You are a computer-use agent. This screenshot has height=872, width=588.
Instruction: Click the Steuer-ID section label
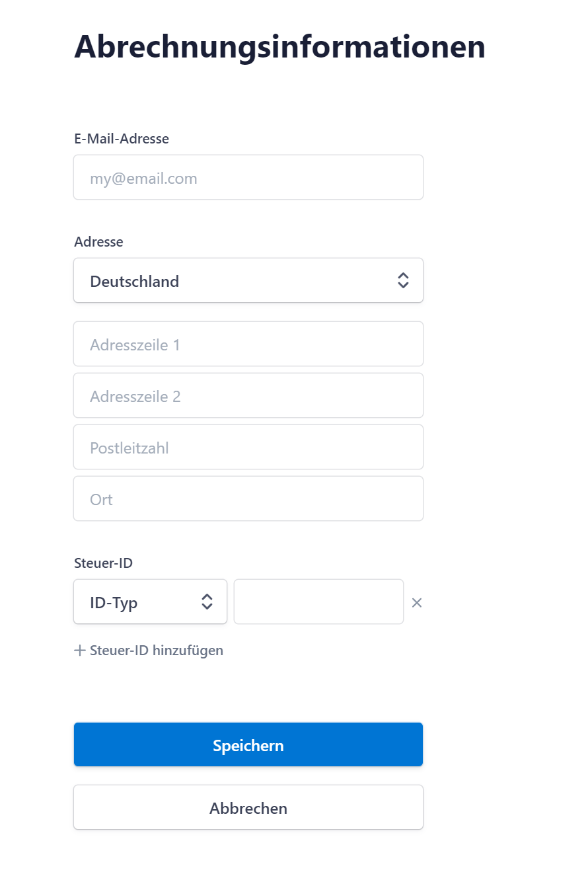tap(103, 563)
